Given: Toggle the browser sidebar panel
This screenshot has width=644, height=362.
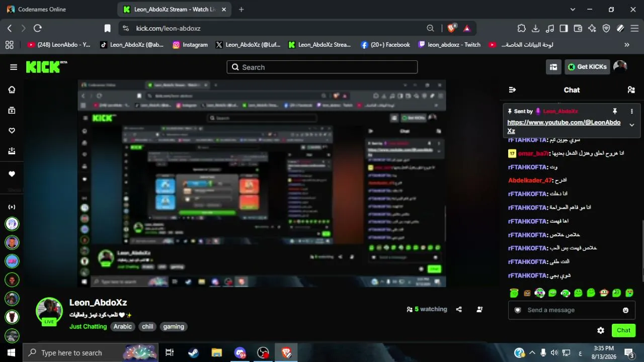Looking at the screenshot, I should 564,28.
